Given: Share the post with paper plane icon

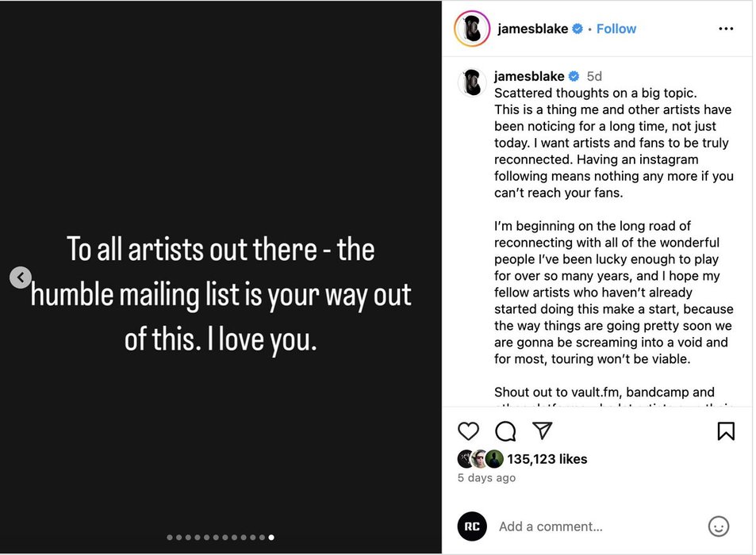Looking at the screenshot, I should coord(543,431).
